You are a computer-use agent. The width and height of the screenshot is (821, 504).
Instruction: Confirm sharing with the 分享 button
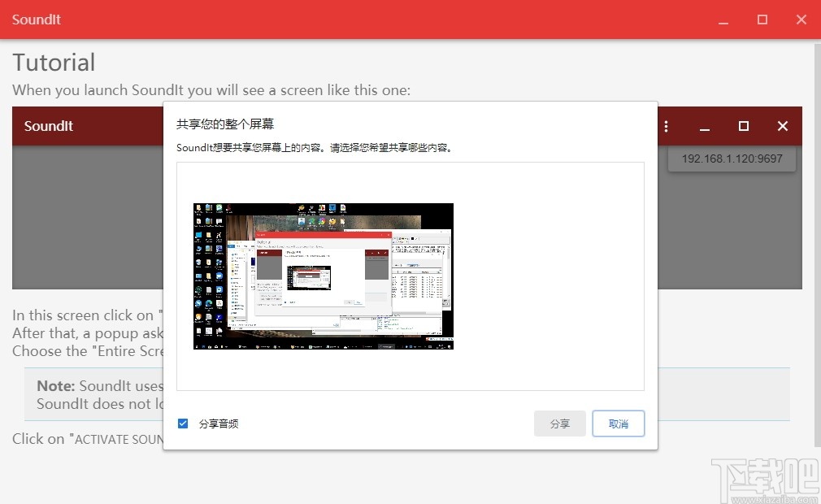[x=559, y=423]
